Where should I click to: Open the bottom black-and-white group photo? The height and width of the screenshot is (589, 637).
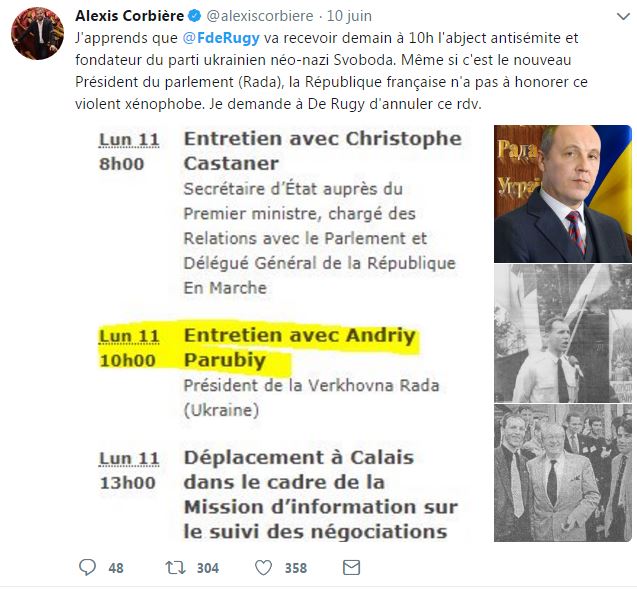click(x=563, y=473)
